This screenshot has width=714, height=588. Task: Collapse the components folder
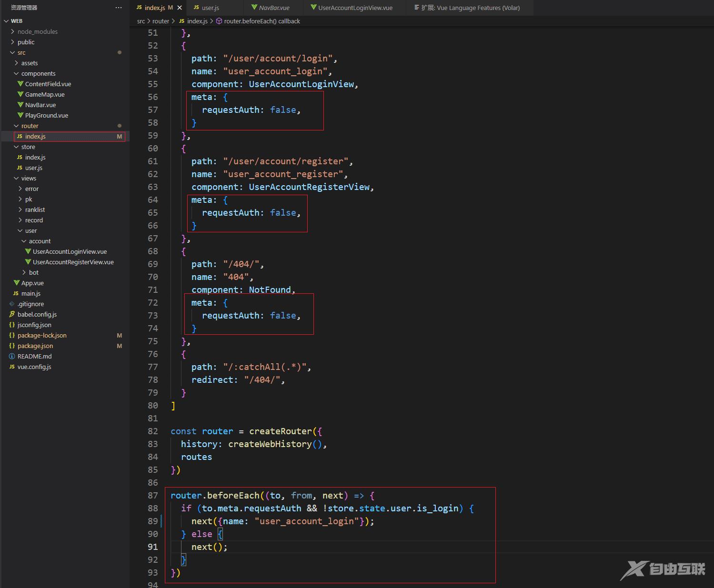38,73
